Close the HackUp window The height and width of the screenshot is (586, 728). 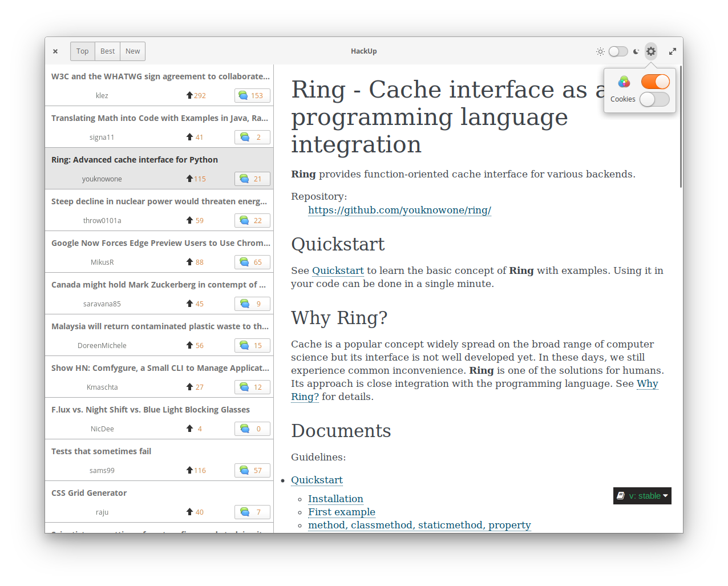(55, 51)
